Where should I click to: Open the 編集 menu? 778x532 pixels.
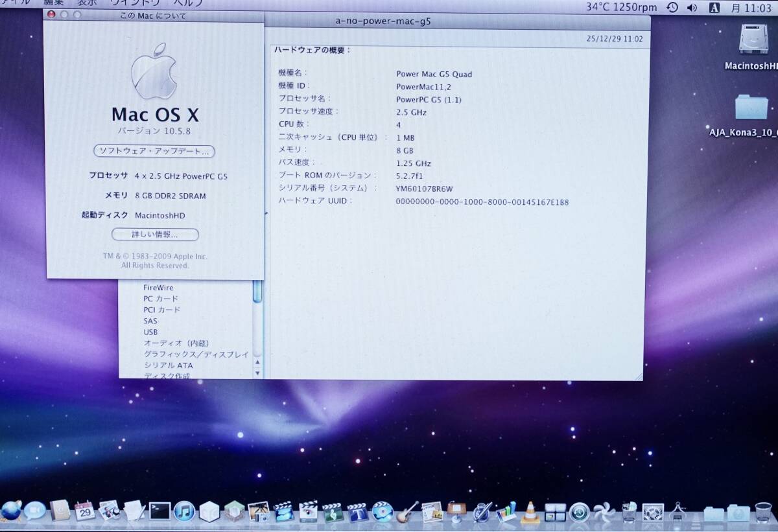(x=54, y=3)
